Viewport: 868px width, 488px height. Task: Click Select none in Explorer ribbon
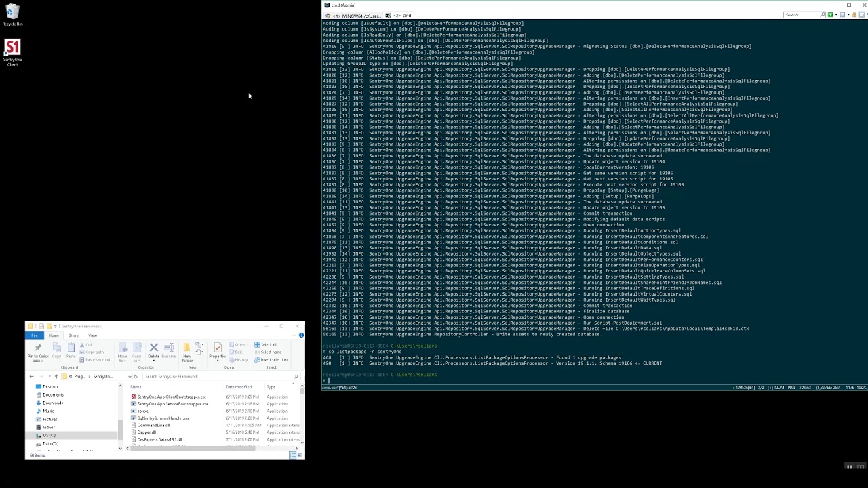pyautogui.click(x=267, y=352)
